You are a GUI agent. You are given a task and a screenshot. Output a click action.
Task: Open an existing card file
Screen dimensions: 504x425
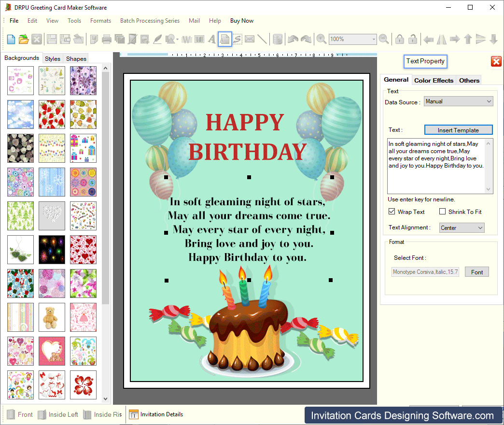(23, 39)
